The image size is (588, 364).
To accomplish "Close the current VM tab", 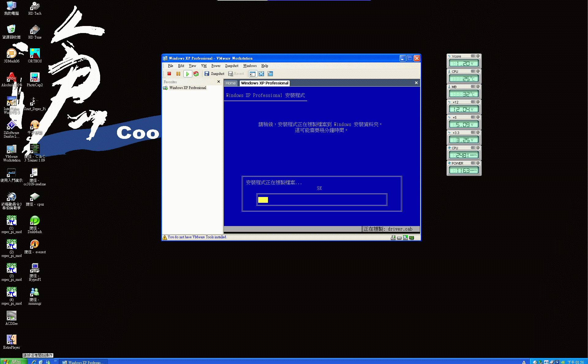I will point(416,83).
